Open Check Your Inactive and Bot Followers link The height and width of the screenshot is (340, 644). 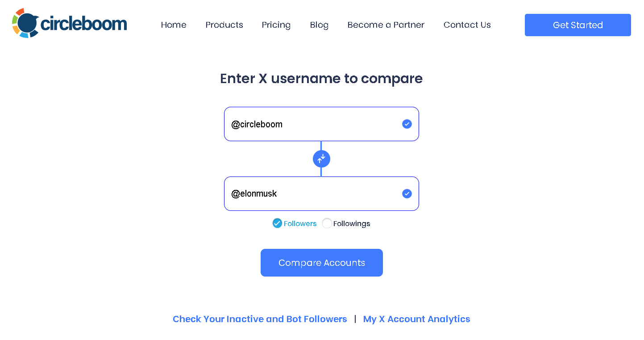(x=260, y=319)
